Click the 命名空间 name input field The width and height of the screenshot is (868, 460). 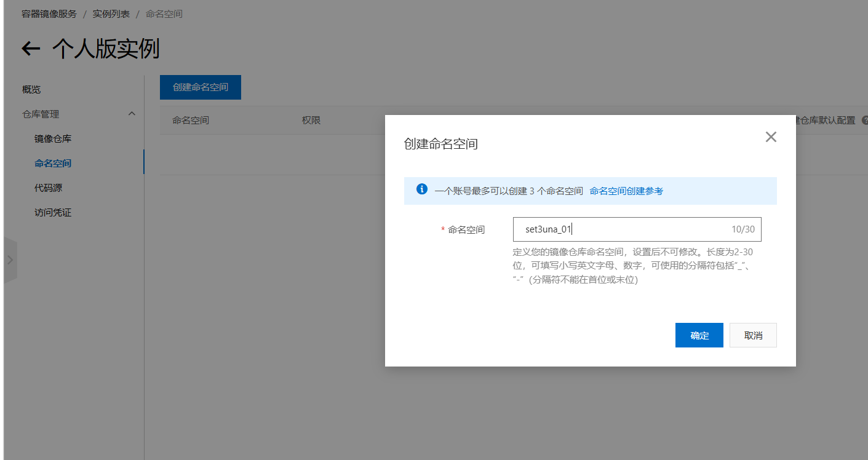(x=637, y=229)
